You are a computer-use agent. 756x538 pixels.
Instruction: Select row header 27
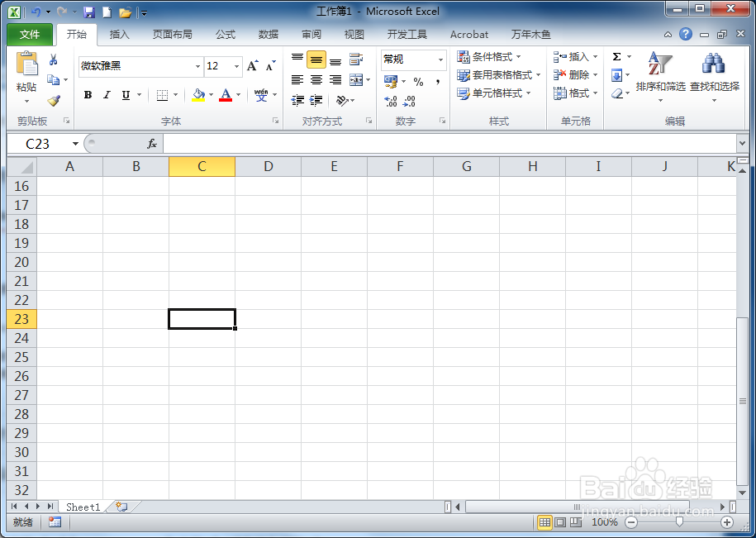[21, 395]
